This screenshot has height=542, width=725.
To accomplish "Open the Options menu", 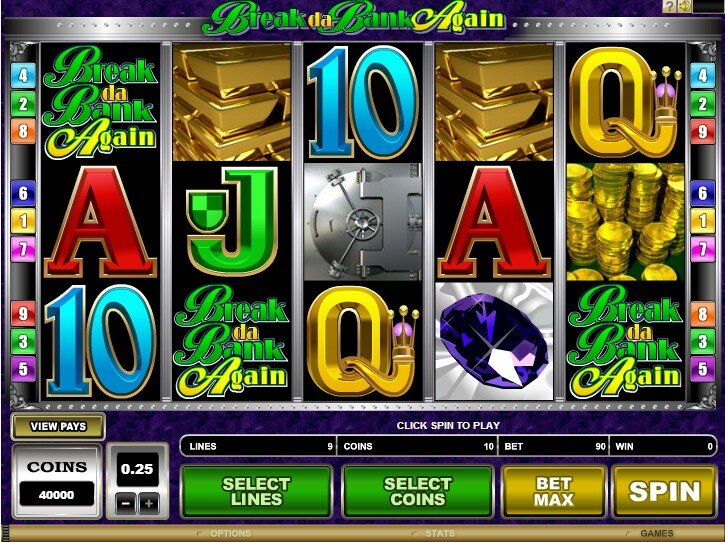I will (x=230, y=533).
